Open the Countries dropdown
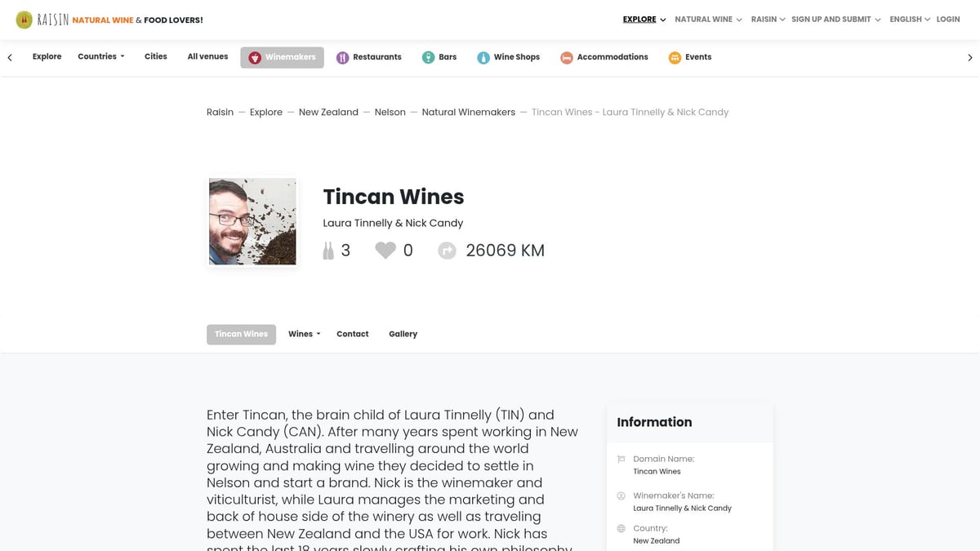 [x=100, y=56]
